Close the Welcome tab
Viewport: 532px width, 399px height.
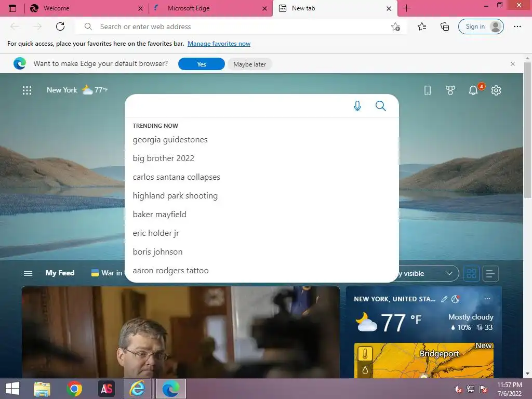140,9
